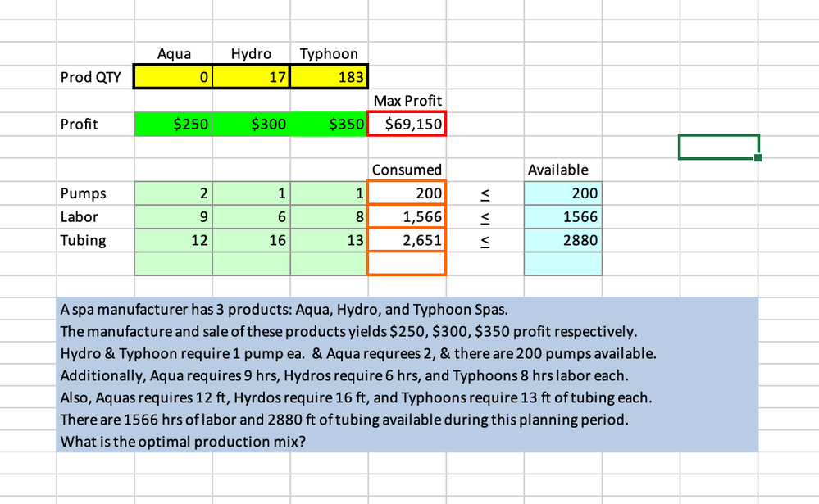The width and height of the screenshot is (819, 504).
Task: Click the Hydro tubing coefficient cell 16
Action: click(x=251, y=240)
